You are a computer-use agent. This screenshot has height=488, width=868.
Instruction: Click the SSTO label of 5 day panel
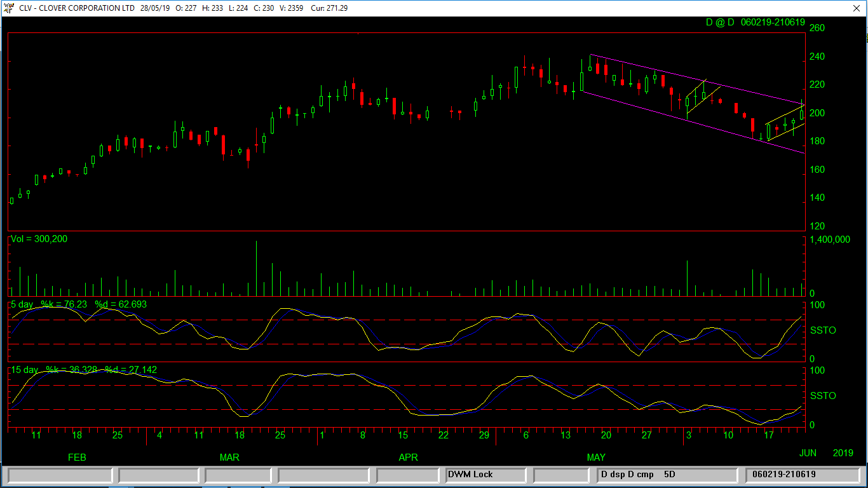coord(823,330)
